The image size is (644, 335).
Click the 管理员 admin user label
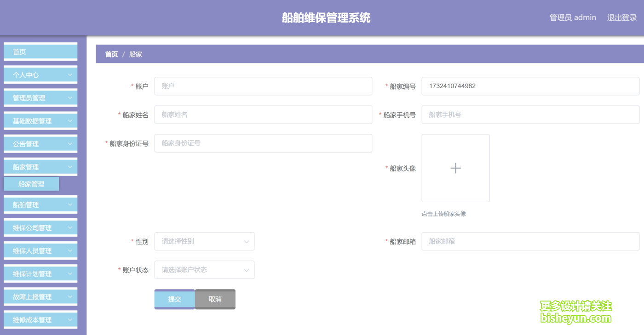click(x=573, y=17)
